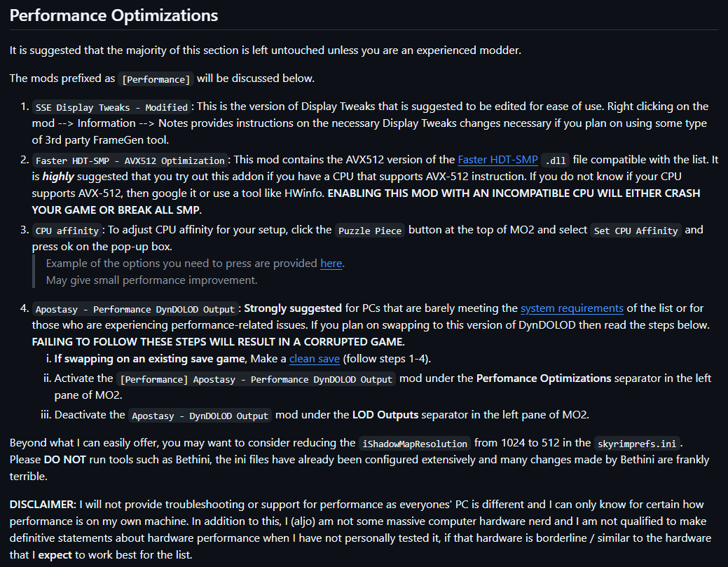
Task: Follow the clean save link
Action: click(315, 359)
